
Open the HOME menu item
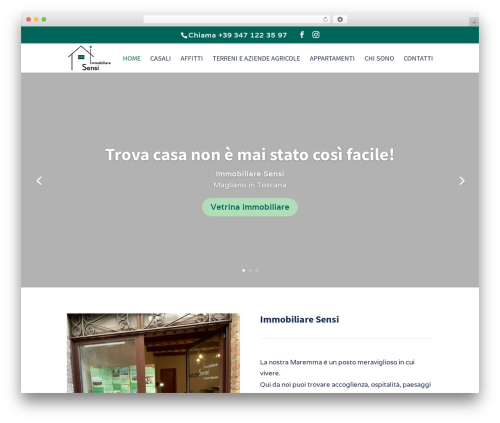[x=132, y=58]
